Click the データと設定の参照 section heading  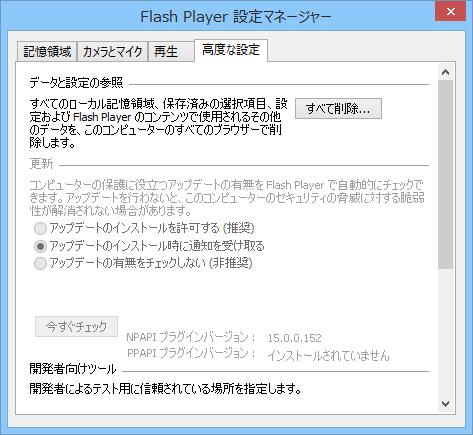pyautogui.click(x=76, y=82)
